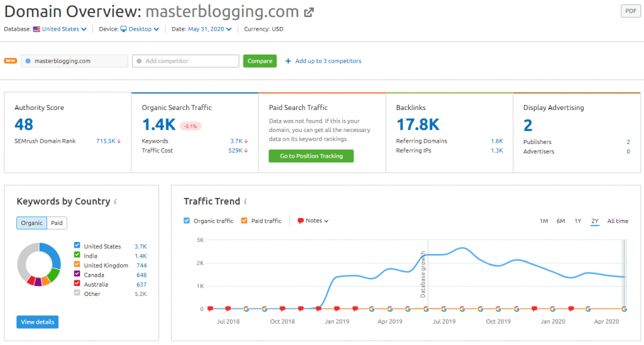Open United States 3.7K keywords value
644x345 pixels.
pyautogui.click(x=140, y=246)
